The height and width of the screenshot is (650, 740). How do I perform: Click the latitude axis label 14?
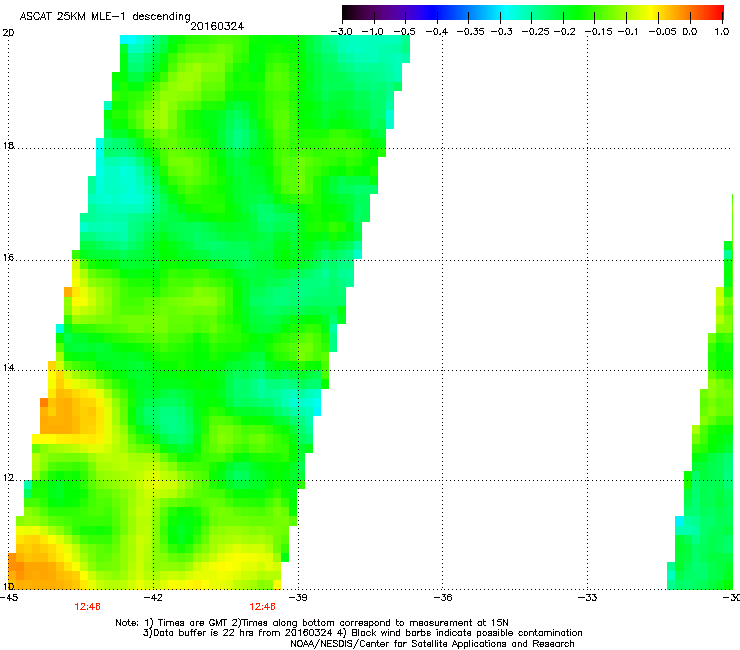click(8, 368)
